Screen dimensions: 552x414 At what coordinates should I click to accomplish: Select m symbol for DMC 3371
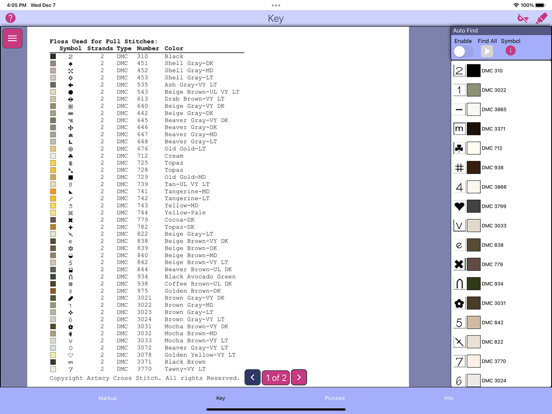click(x=459, y=129)
